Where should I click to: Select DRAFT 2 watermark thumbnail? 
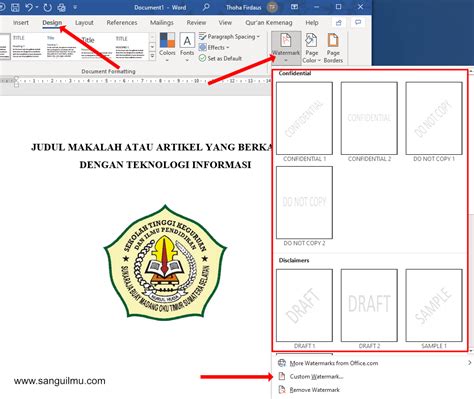click(369, 305)
